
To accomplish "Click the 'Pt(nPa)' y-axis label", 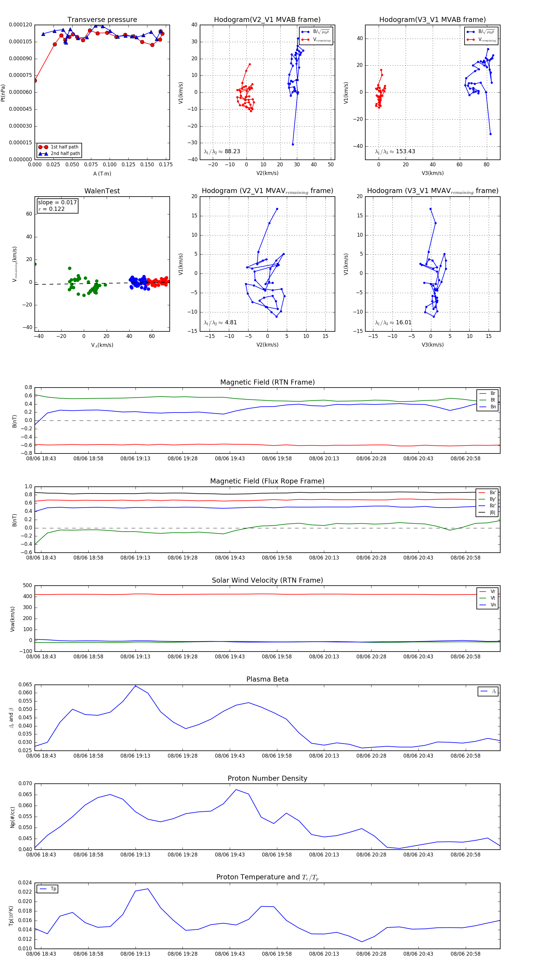I will (x=4, y=92).
